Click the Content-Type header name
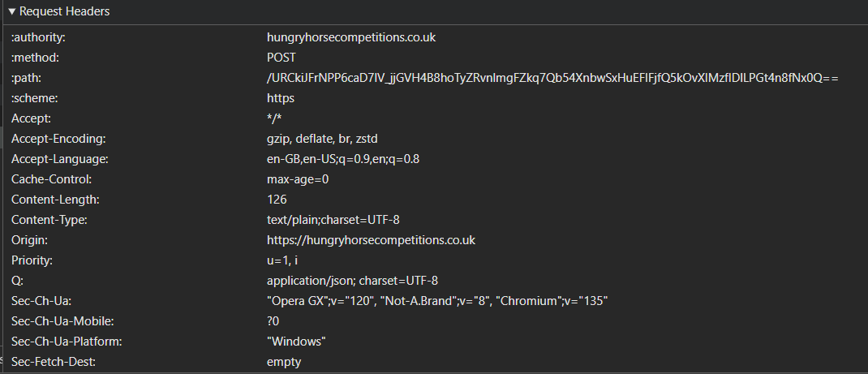The width and height of the screenshot is (868, 374). tap(49, 220)
